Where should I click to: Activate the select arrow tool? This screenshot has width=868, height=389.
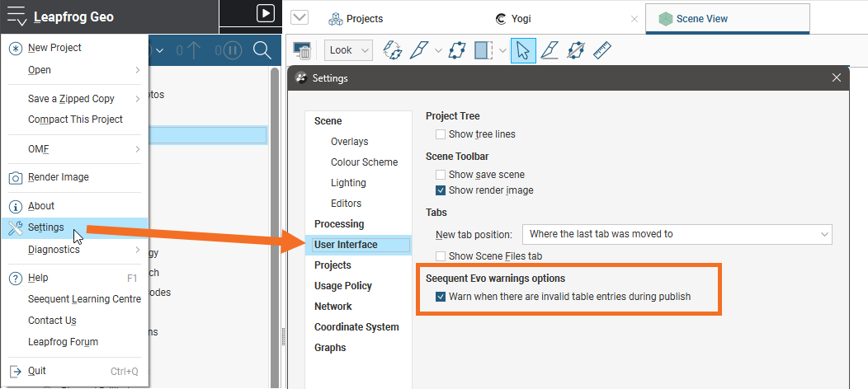coord(521,50)
